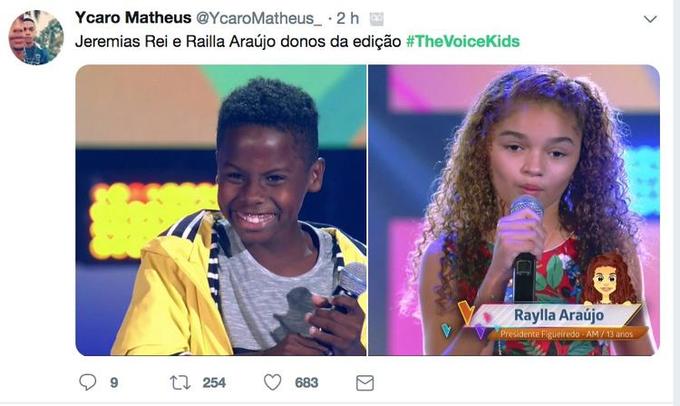The image size is (680, 406).
Task: Click the 683 likes count
Action: point(307,383)
